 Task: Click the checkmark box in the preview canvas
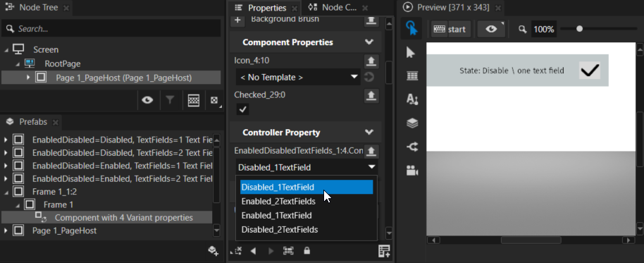(590, 71)
